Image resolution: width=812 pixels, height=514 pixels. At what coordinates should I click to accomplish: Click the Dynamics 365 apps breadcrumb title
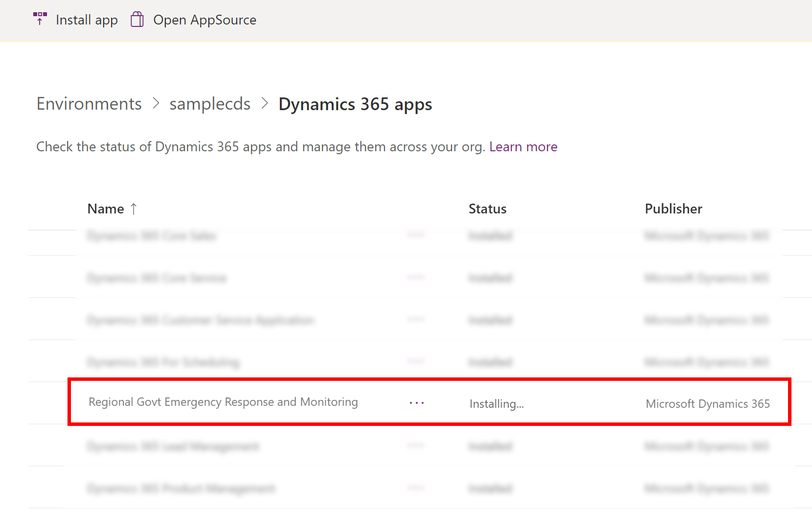(x=355, y=104)
